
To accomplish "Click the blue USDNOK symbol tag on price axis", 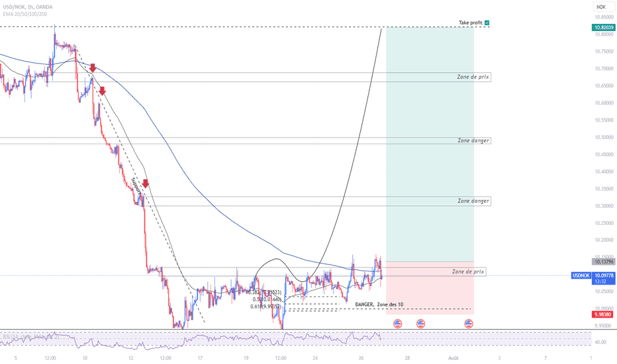I will pyautogui.click(x=581, y=275).
